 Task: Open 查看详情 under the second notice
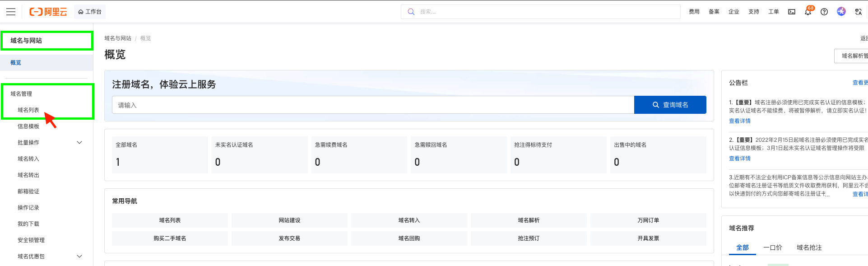(x=740, y=159)
